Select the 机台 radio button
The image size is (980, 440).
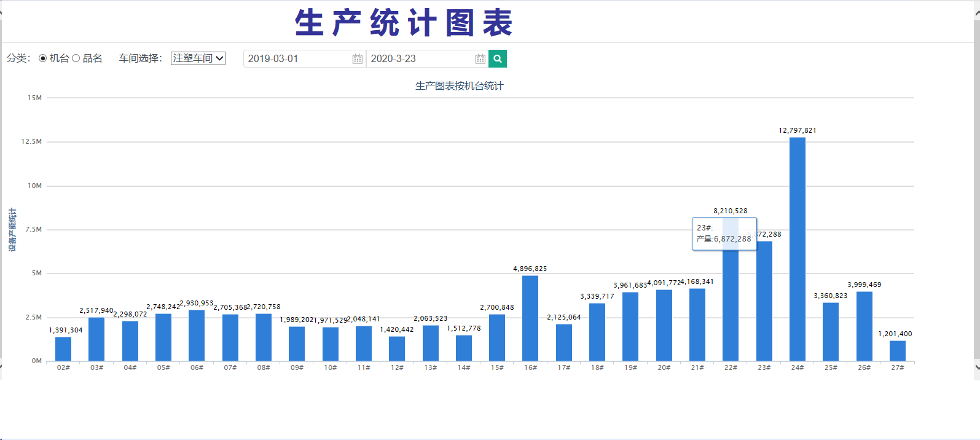(42, 58)
